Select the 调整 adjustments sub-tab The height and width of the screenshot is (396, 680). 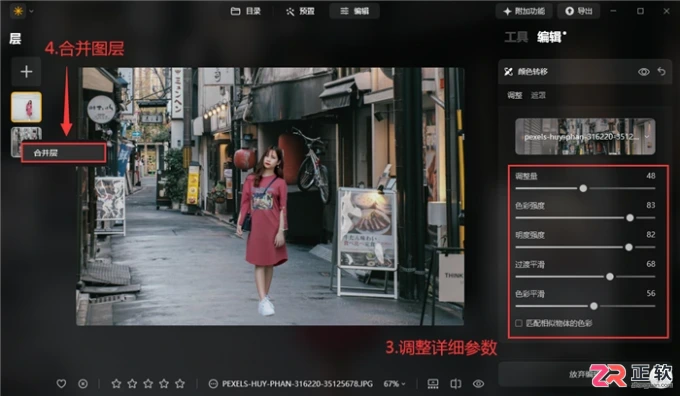point(515,95)
